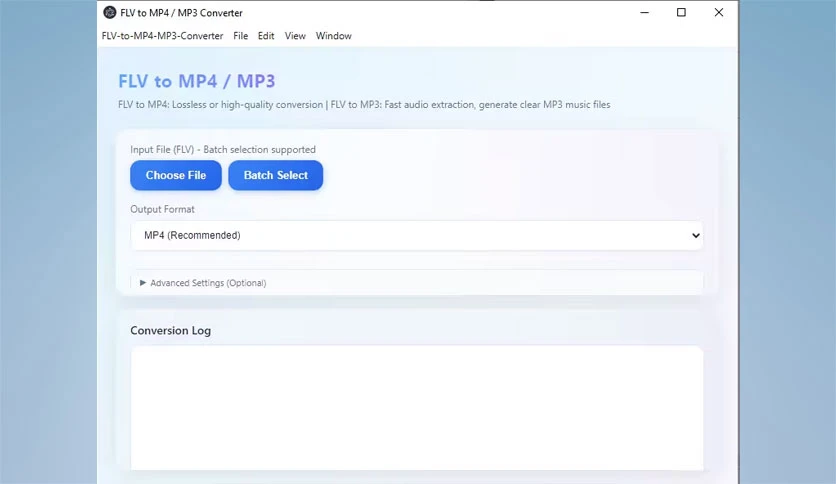Click the Batch Select button

click(276, 175)
